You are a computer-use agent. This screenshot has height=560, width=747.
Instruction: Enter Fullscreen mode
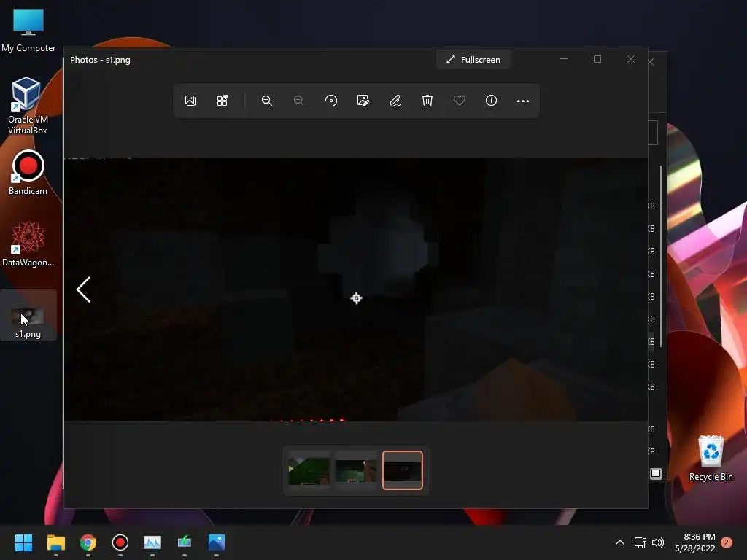473,60
